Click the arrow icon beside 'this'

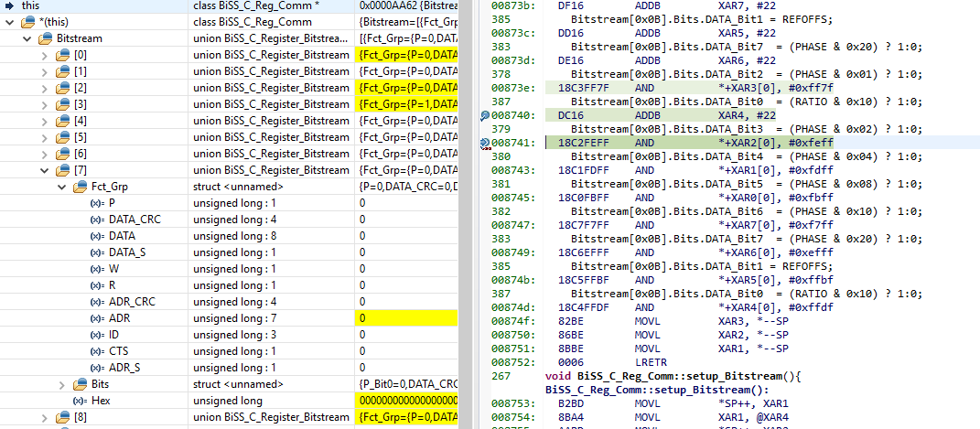[9, 5]
